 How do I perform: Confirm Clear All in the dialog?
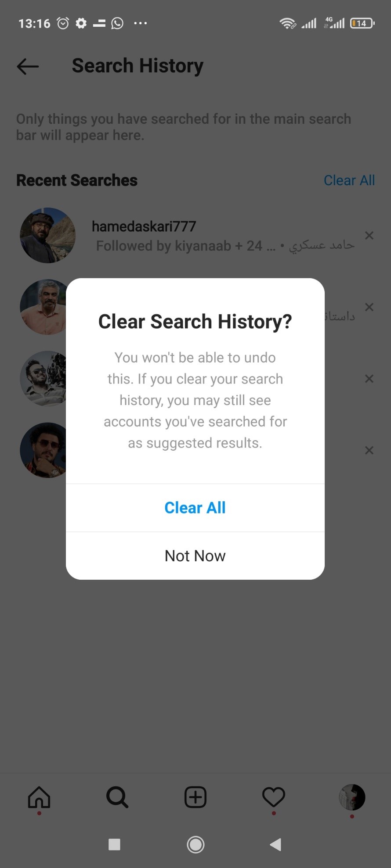pos(195,508)
